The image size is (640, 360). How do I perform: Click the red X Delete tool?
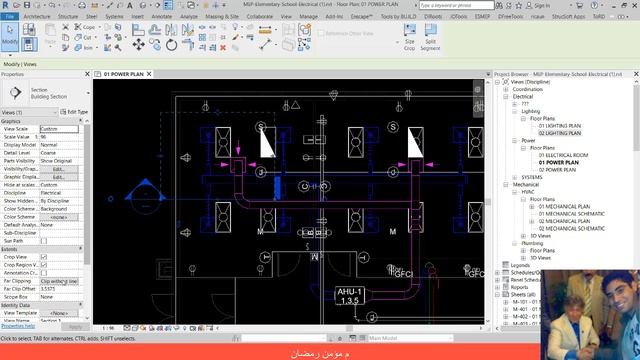pos(223,48)
